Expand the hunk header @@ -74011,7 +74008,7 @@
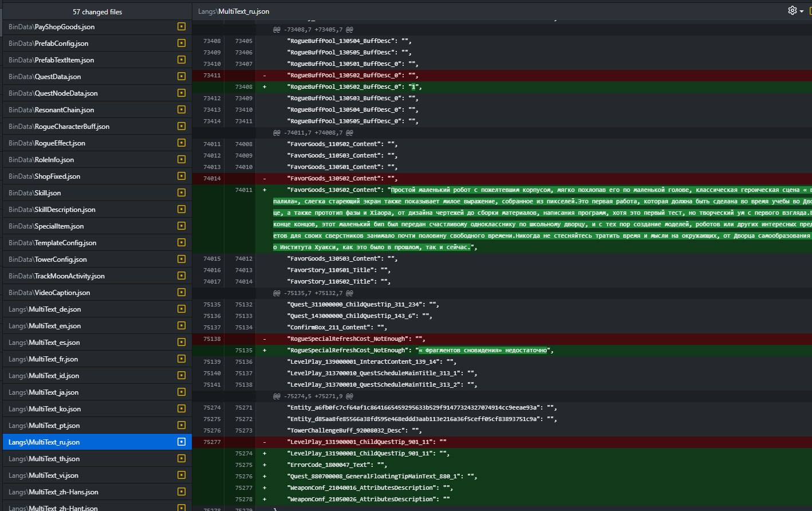 [313, 132]
